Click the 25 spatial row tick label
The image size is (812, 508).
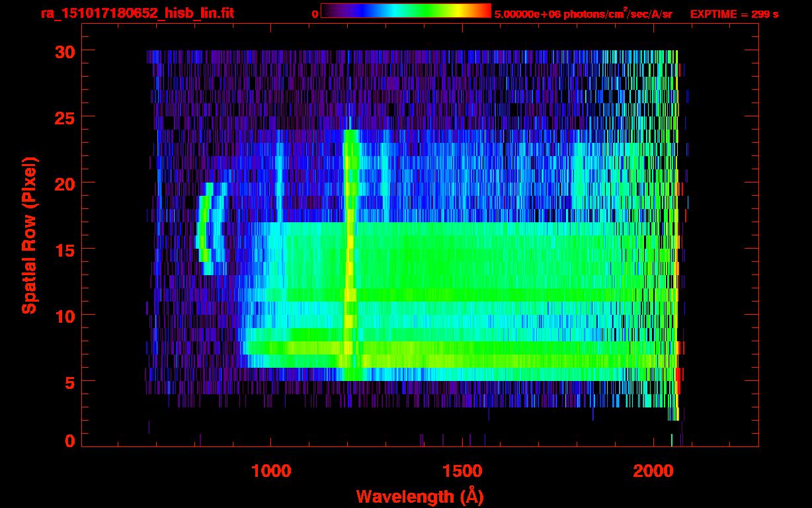point(64,117)
